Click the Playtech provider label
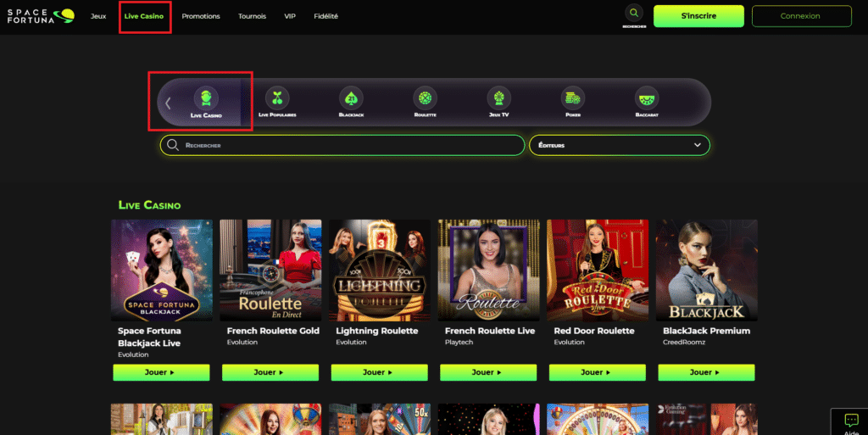The image size is (868, 435). pyautogui.click(x=459, y=343)
